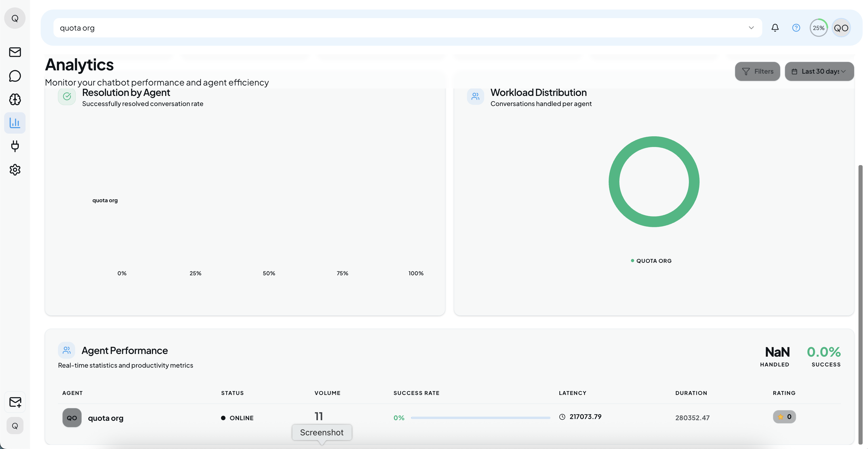Click the compose mail icon at sidebar bottom
868x449 pixels.
click(15, 401)
